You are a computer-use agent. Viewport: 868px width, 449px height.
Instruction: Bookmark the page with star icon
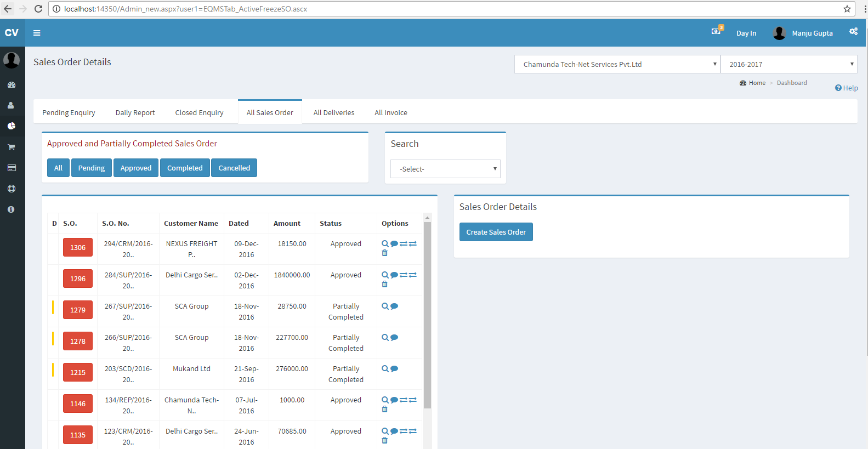coord(847,9)
